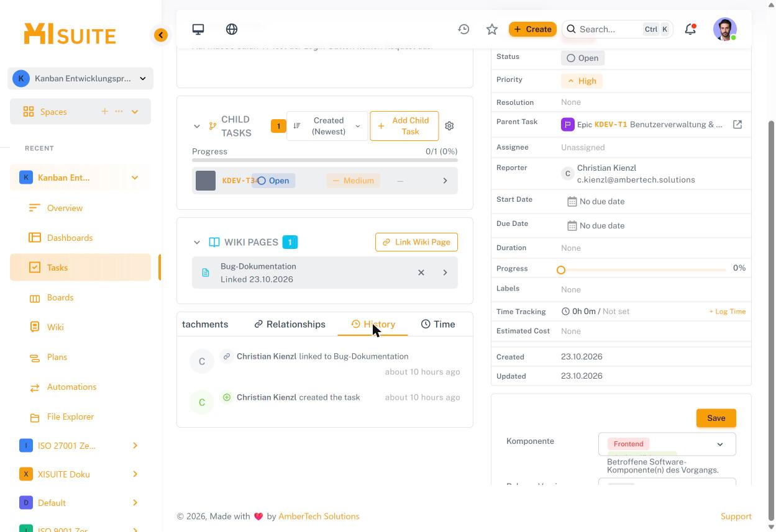Open the workspace switcher dropdown
This screenshot has height=532, width=776.
[x=81, y=79]
